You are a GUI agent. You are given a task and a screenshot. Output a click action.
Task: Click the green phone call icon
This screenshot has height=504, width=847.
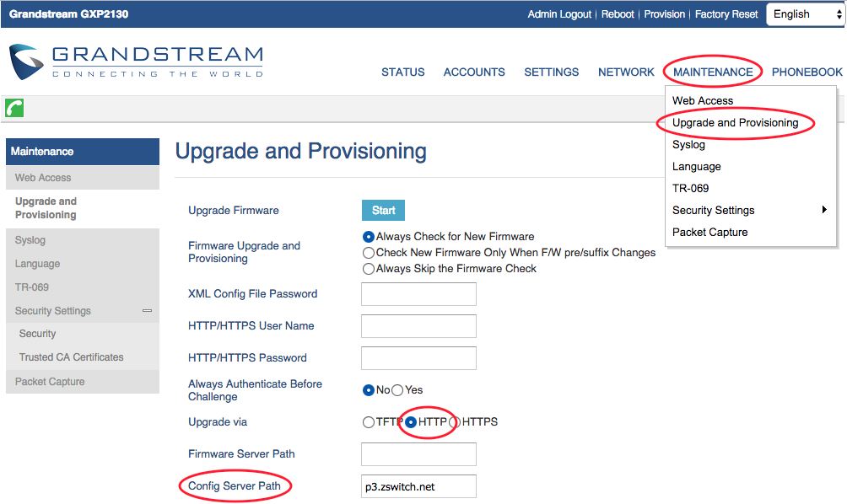coord(14,108)
